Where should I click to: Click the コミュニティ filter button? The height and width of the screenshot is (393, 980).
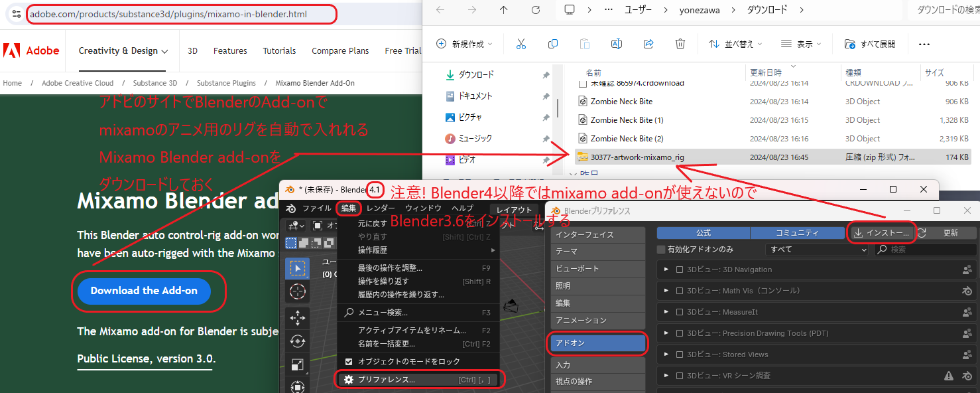click(796, 233)
